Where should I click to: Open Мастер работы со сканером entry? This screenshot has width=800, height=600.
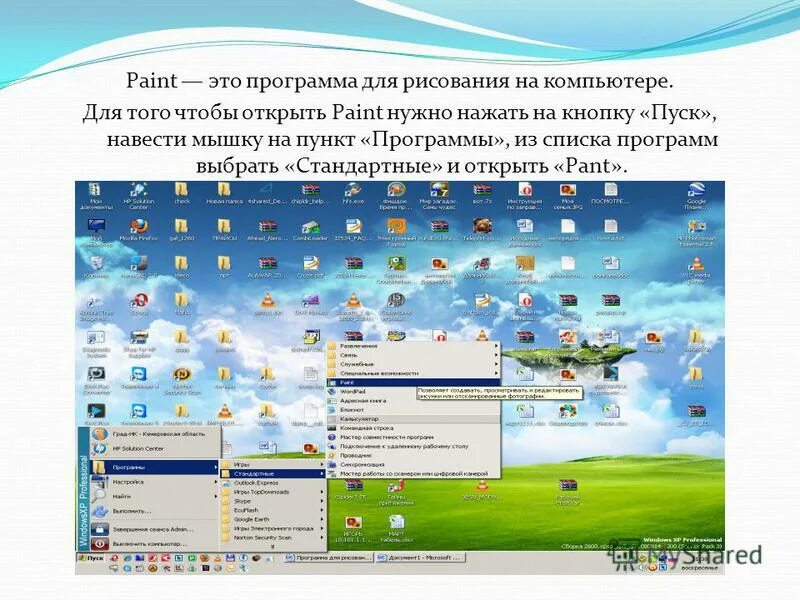[x=413, y=473]
